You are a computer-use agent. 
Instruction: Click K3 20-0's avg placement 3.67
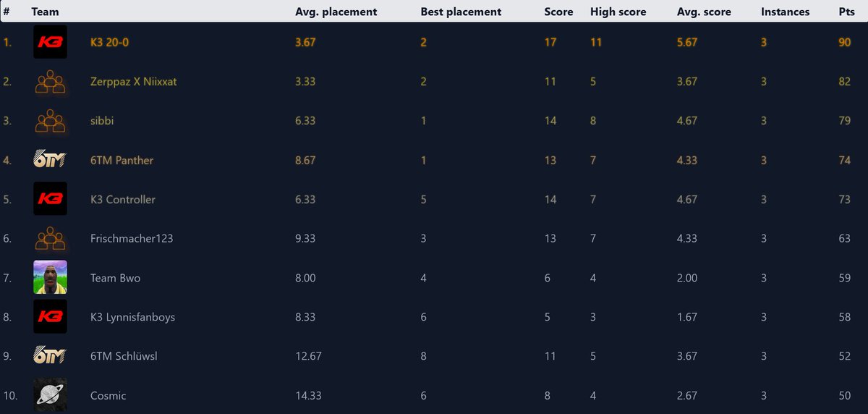(x=305, y=42)
